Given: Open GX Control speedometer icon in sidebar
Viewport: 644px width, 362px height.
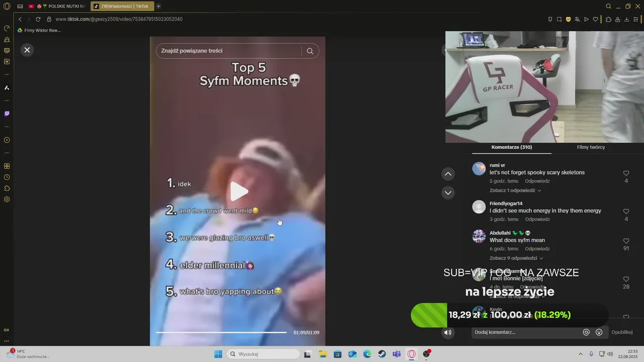Looking at the screenshot, I should 7,28.
